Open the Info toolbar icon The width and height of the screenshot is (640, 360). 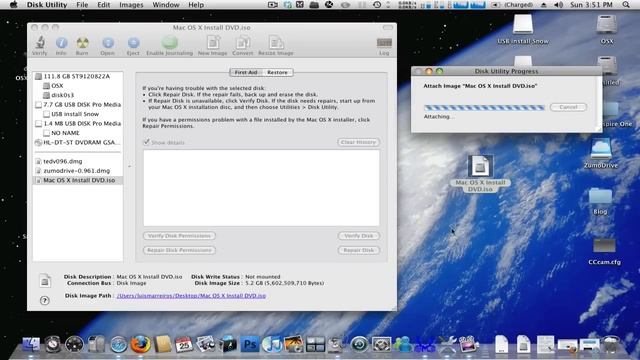(x=61, y=45)
